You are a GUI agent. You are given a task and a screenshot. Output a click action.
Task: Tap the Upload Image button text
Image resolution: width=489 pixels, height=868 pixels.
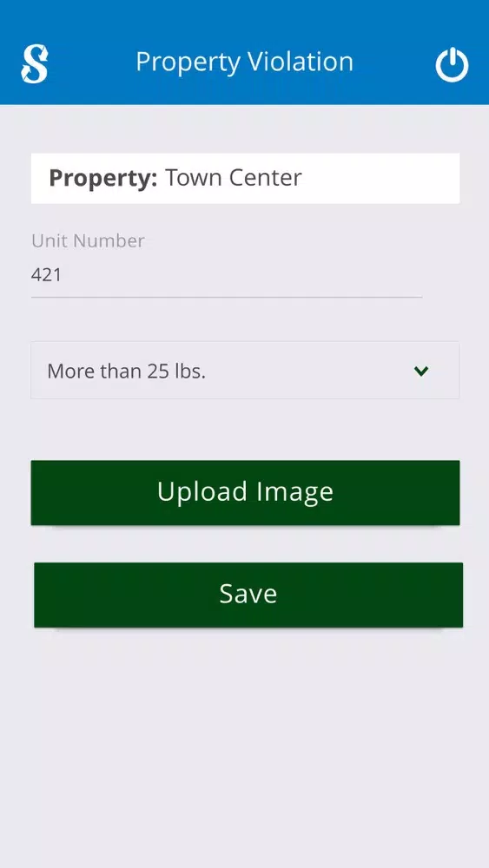245,492
